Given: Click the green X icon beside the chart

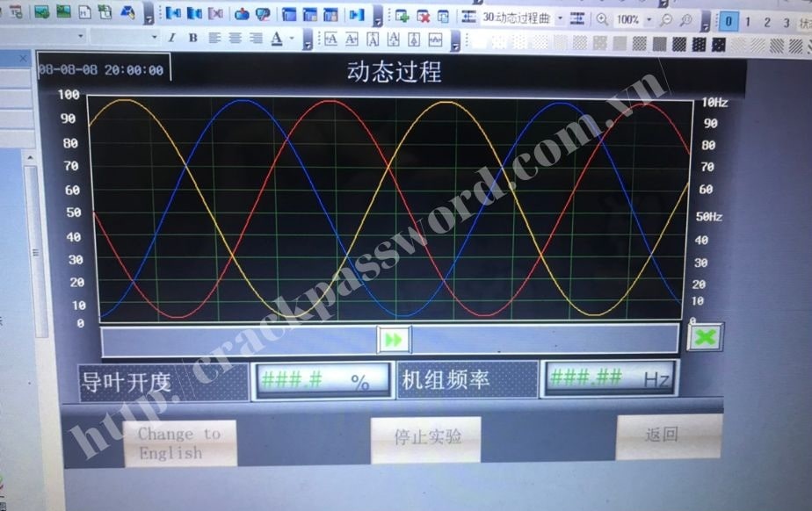Looking at the screenshot, I should click(705, 337).
